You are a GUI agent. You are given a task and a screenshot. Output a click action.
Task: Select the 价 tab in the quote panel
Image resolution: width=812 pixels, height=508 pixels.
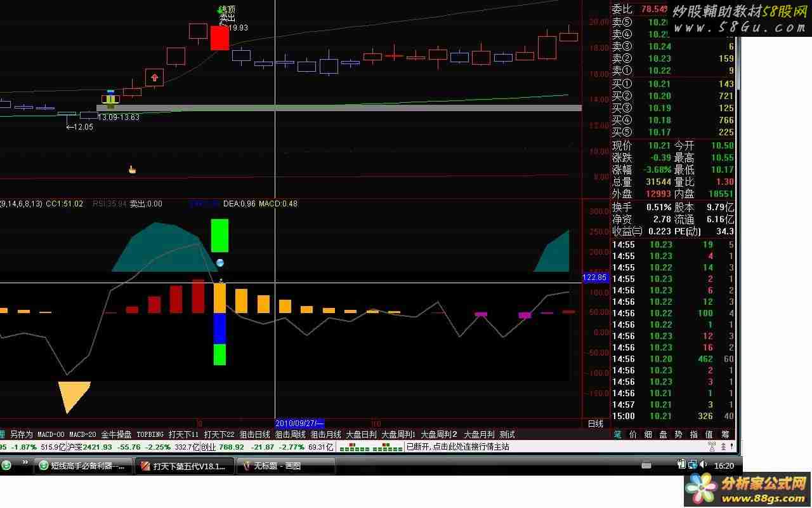coord(632,434)
